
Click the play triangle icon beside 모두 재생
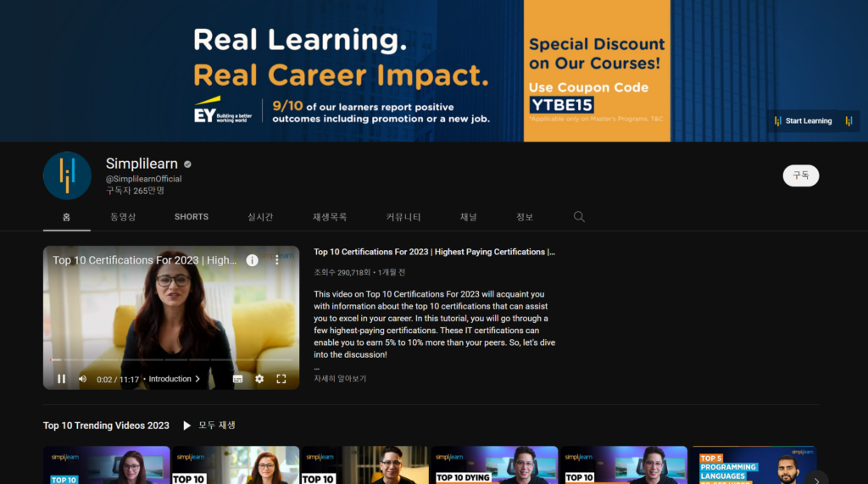[x=187, y=426]
